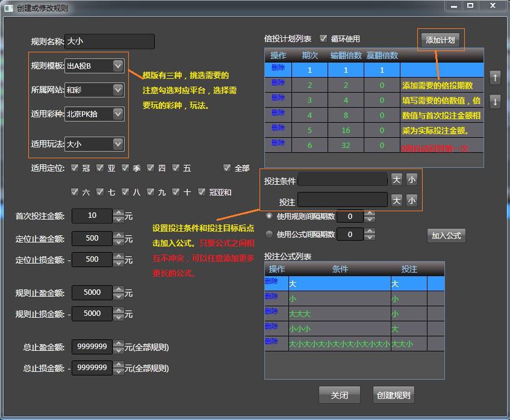Uncheck the 冠亚和 checkbox
Viewport: 510px width, 420px height.
(x=202, y=192)
